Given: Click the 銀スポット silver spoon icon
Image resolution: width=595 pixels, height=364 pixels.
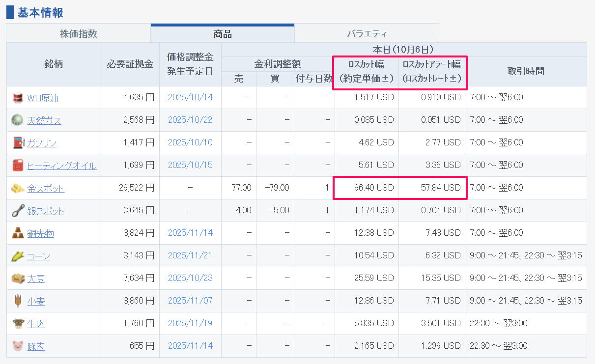Looking at the screenshot, I should pos(18,211).
